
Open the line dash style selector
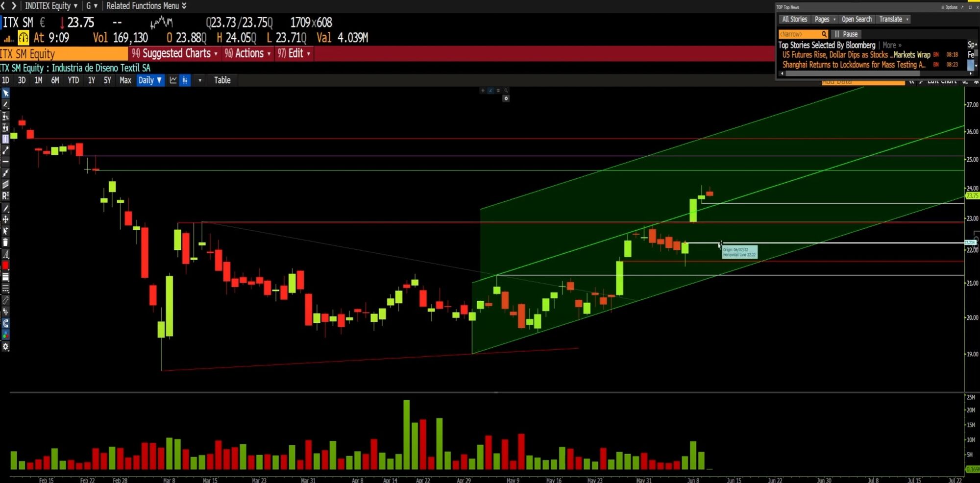pos(5,289)
